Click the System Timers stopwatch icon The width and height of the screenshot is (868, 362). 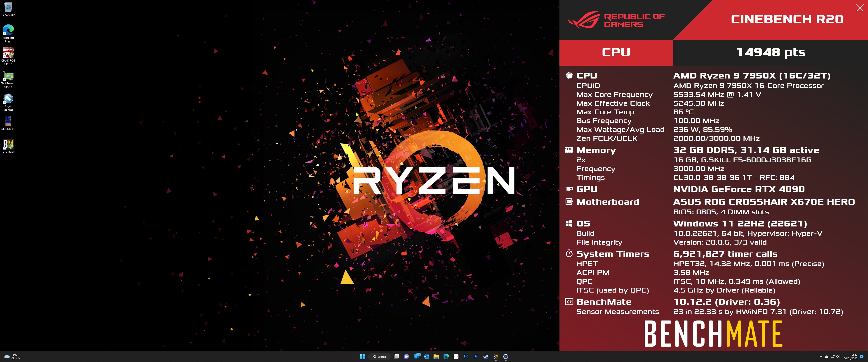[x=569, y=253]
